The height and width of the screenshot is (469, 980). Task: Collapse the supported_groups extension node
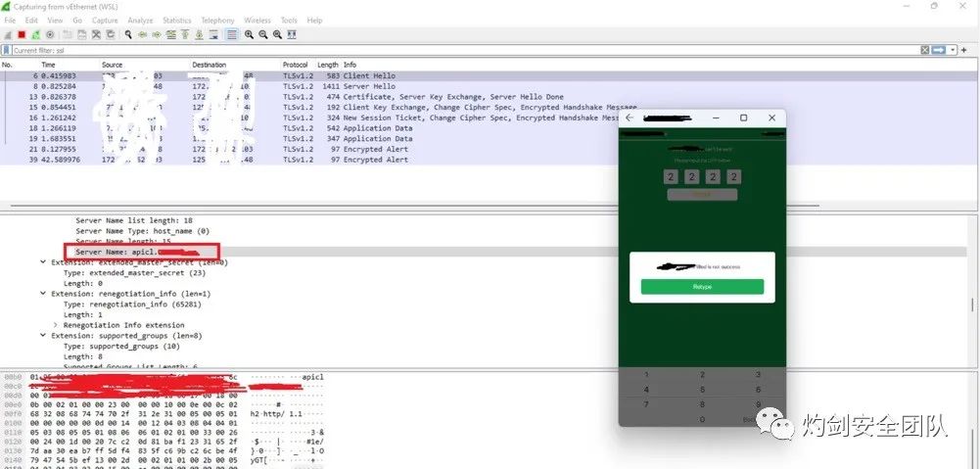point(42,336)
